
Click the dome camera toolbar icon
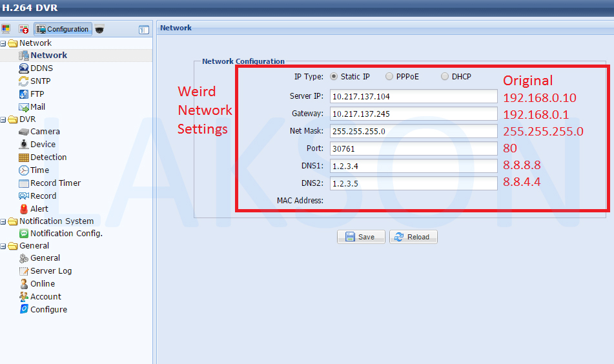(x=99, y=29)
